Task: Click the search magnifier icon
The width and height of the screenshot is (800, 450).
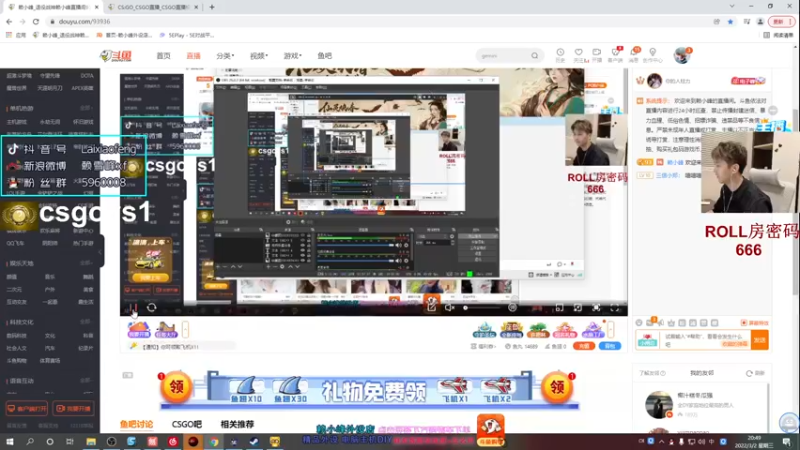Action: coord(535,56)
